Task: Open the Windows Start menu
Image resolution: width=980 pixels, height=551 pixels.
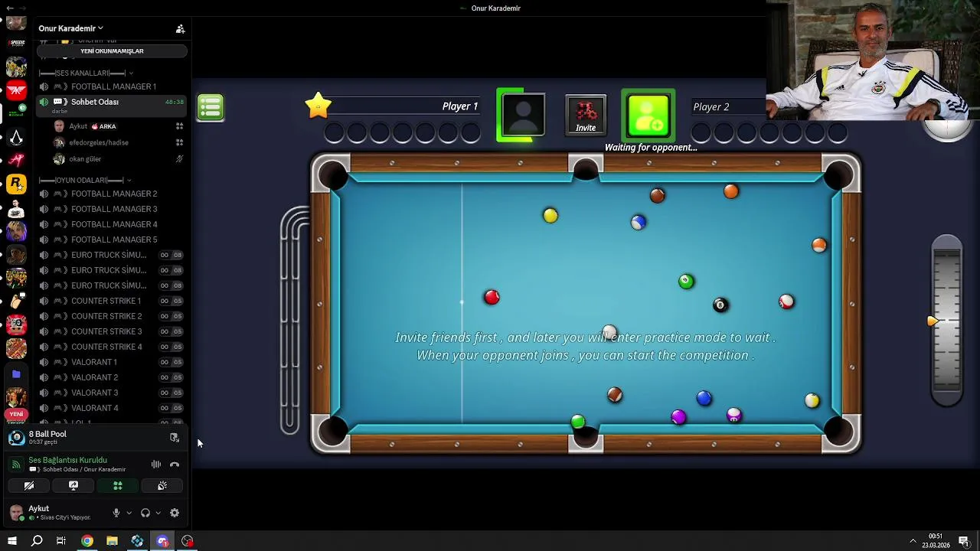Action: click(x=12, y=541)
